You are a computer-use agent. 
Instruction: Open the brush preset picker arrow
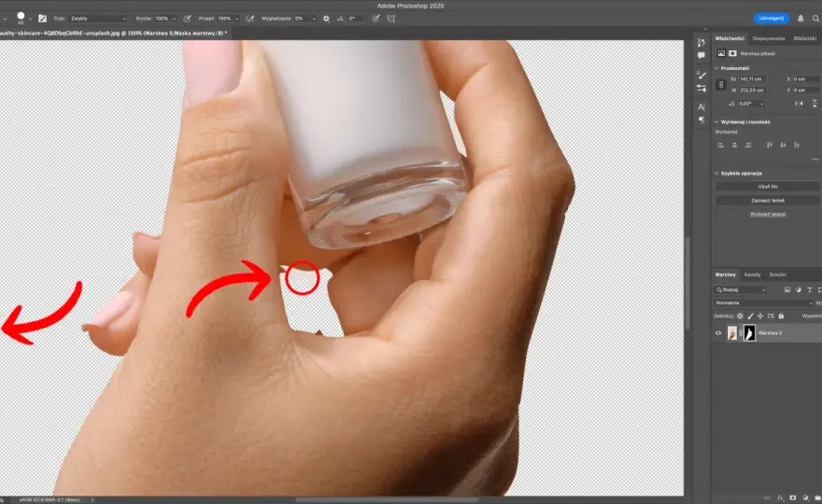[30, 19]
